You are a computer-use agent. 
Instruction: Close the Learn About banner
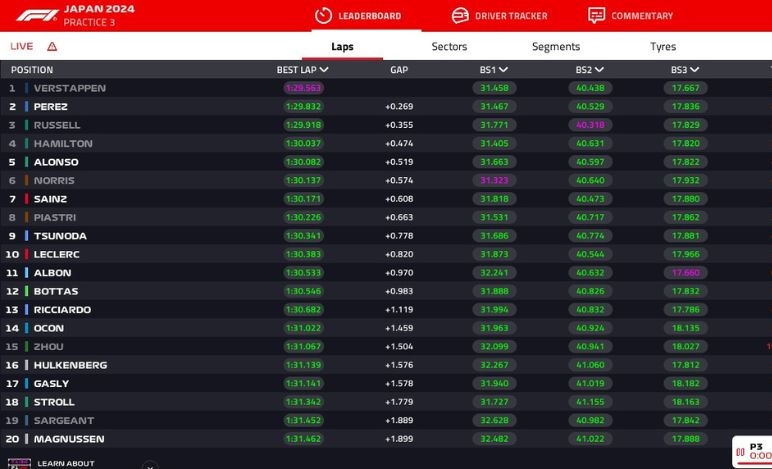(x=149, y=465)
